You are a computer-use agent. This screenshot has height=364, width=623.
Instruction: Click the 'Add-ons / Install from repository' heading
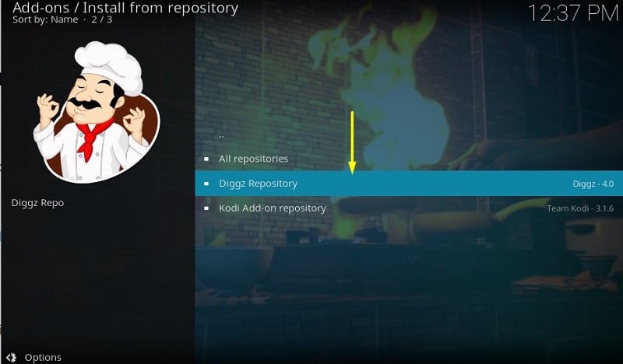(125, 8)
